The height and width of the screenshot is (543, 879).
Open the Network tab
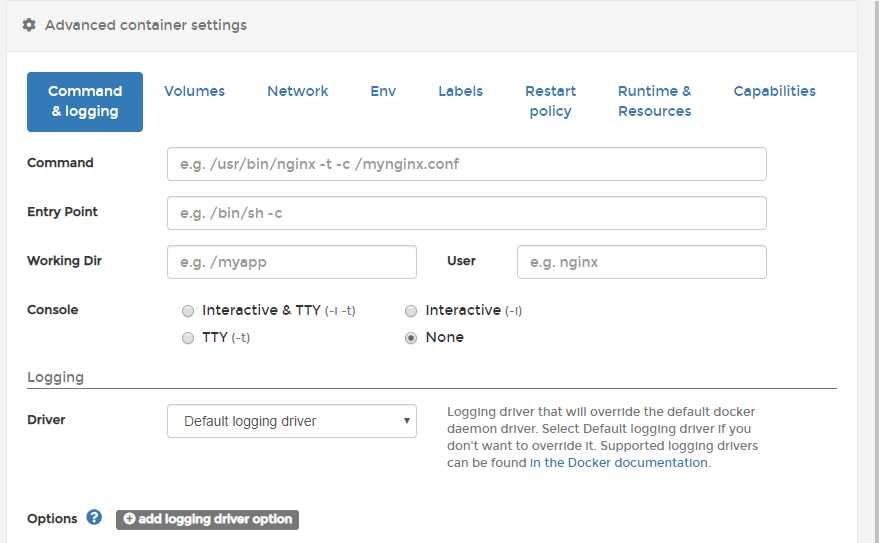pyautogui.click(x=297, y=91)
